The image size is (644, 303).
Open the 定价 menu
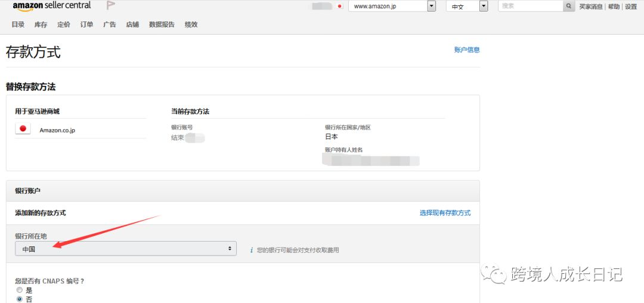[64, 24]
